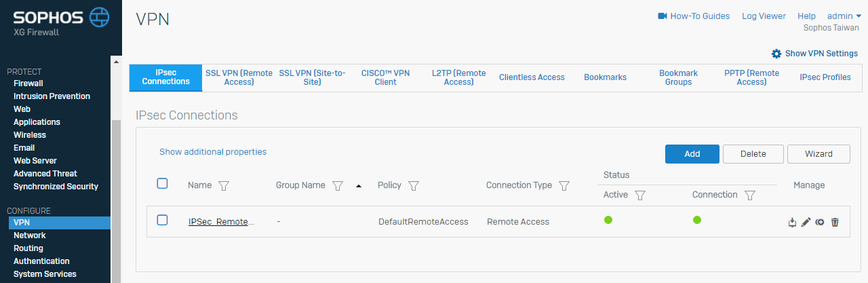Click the blue Add button
Image resolution: width=868 pixels, height=283 pixels.
[x=692, y=154]
